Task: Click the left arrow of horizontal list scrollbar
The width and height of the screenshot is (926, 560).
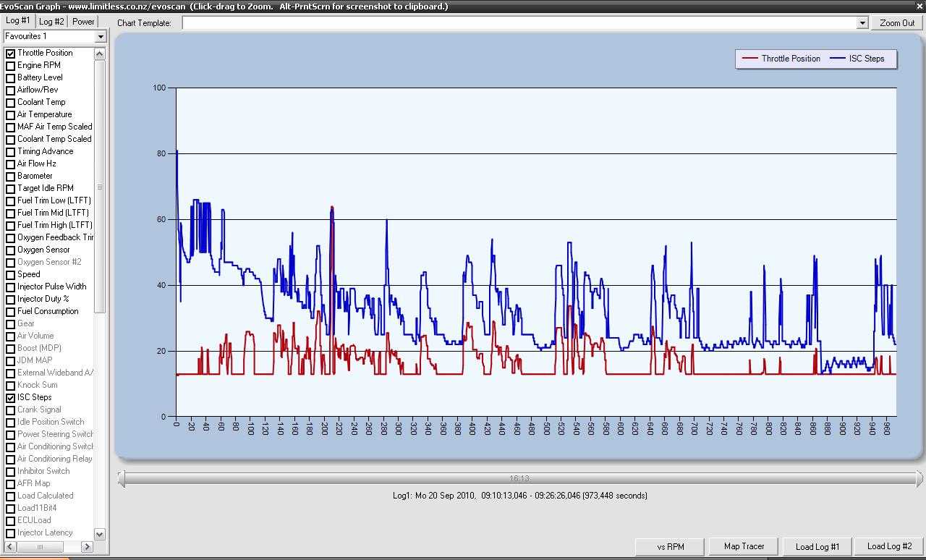Action: click(x=10, y=547)
